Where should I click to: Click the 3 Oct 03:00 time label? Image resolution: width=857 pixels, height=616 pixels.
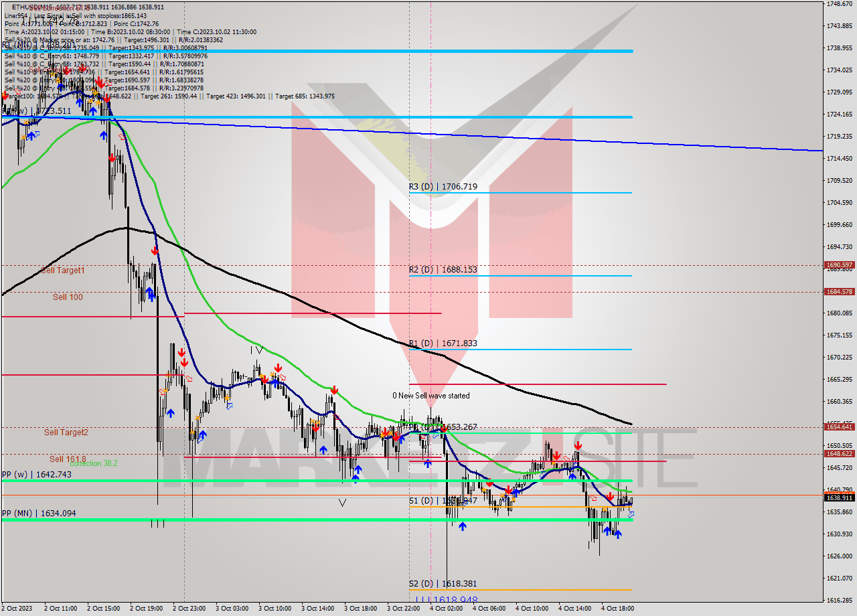[x=232, y=609]
